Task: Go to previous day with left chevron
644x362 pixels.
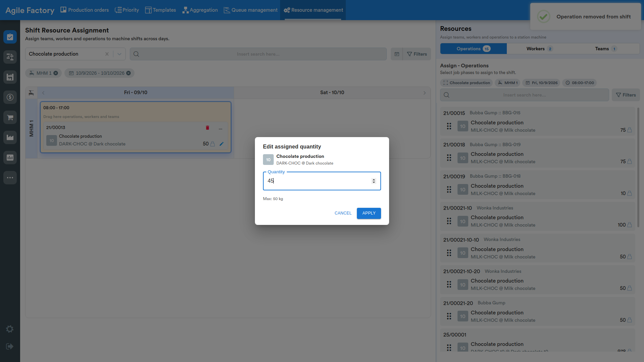Action: click(43, 93)
